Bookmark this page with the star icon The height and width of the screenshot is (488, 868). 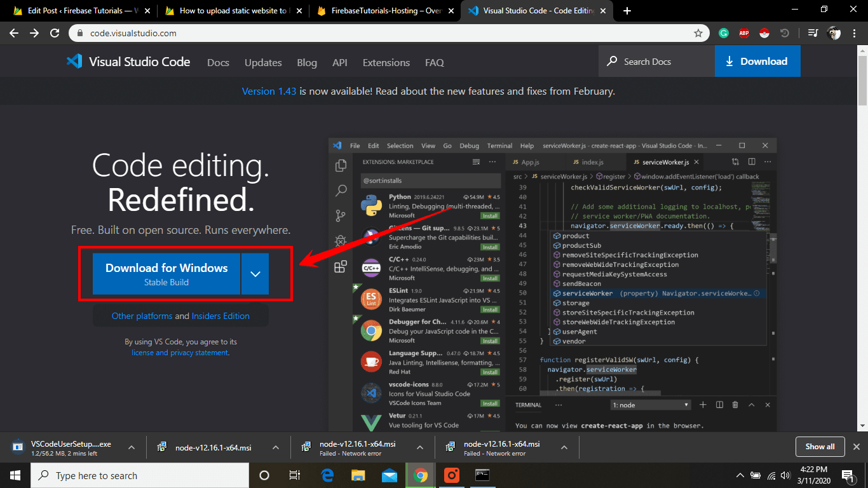(698, 33)
